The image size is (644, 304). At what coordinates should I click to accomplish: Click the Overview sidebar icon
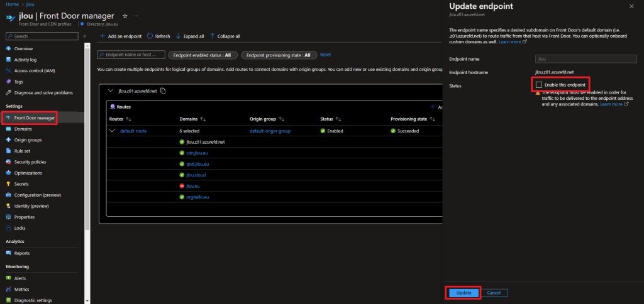9,48
